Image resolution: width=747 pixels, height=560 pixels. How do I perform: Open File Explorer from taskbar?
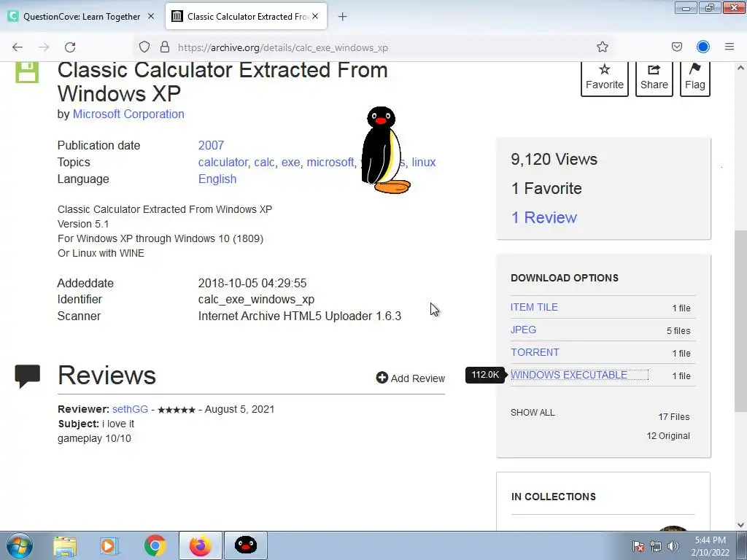point(64,546)
